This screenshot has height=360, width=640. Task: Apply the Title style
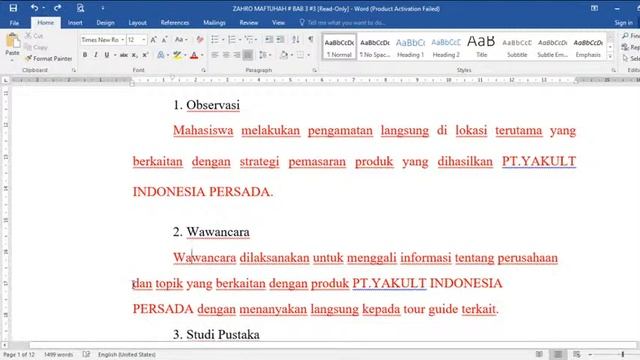[x=481, y=47]
